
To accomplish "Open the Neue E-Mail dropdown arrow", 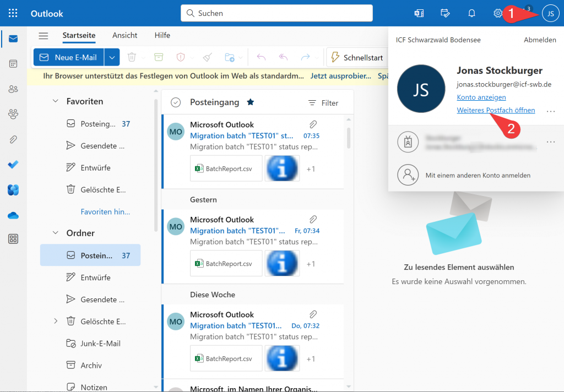I will tap(112, 57).
